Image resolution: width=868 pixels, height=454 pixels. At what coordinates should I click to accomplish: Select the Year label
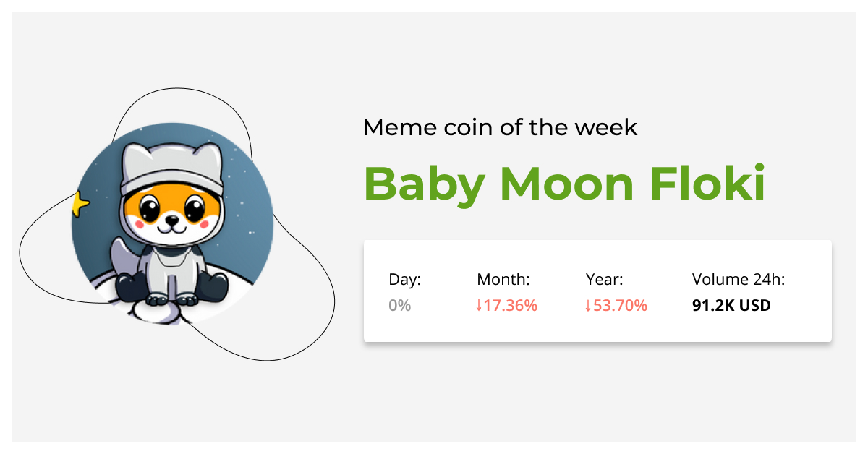[x=604, y=280]
